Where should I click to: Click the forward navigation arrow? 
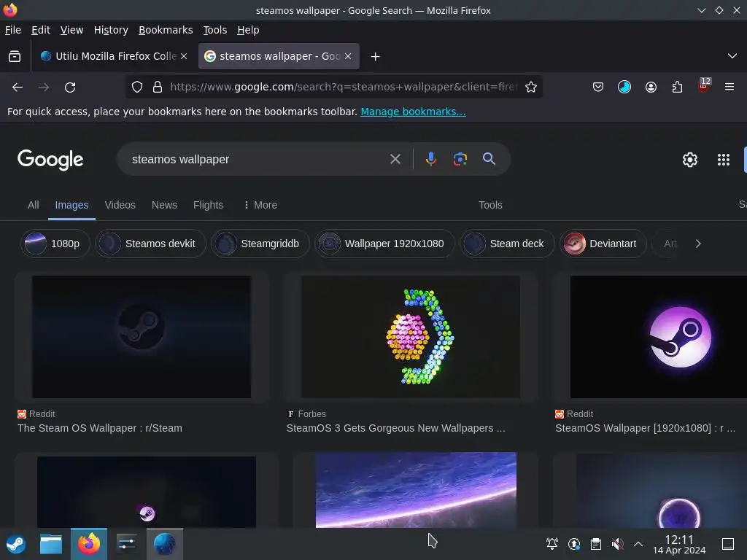tap(44, 87)
